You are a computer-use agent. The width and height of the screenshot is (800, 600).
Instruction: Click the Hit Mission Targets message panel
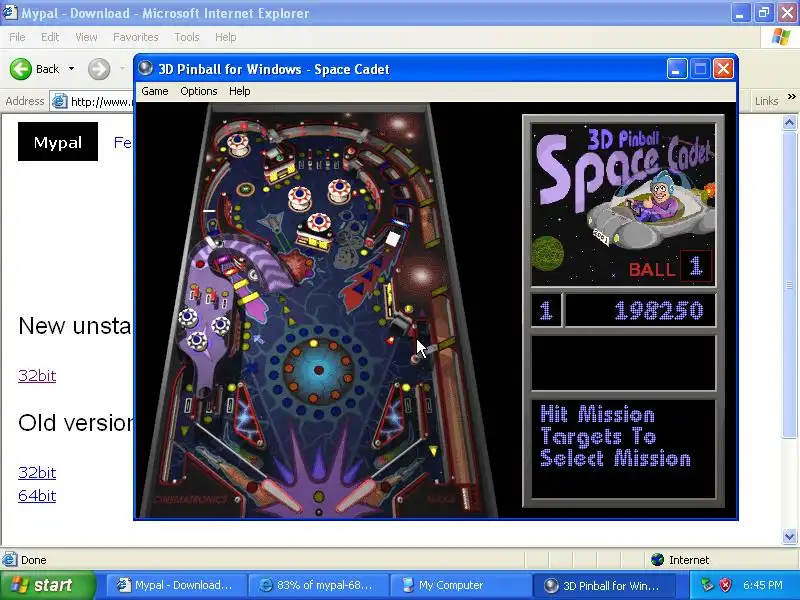click(623, 448)
